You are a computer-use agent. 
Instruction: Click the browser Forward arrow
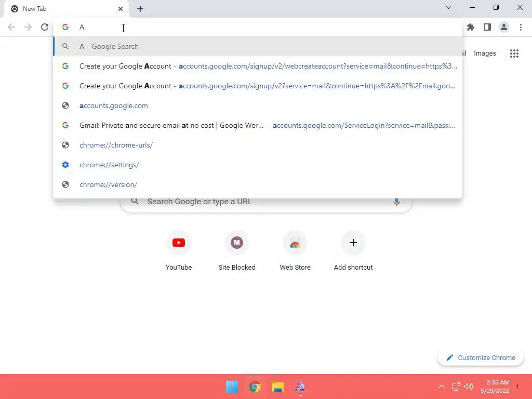[28, 27]
